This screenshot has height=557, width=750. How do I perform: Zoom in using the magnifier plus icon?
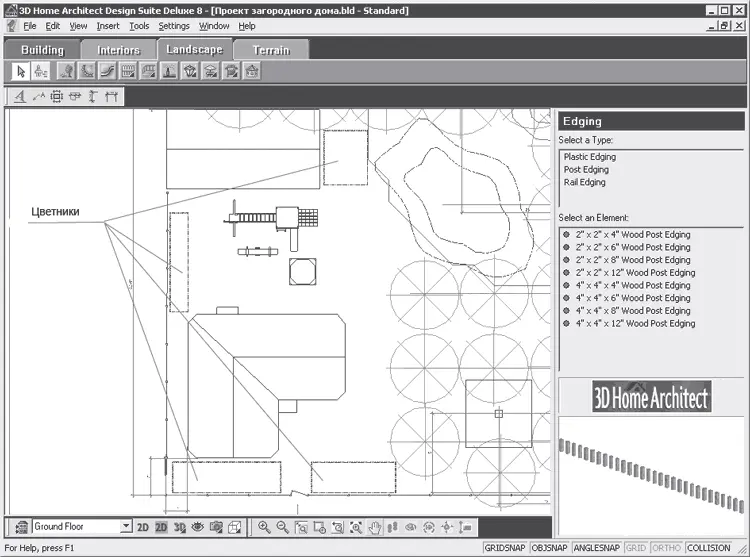[x=264, y=527]
